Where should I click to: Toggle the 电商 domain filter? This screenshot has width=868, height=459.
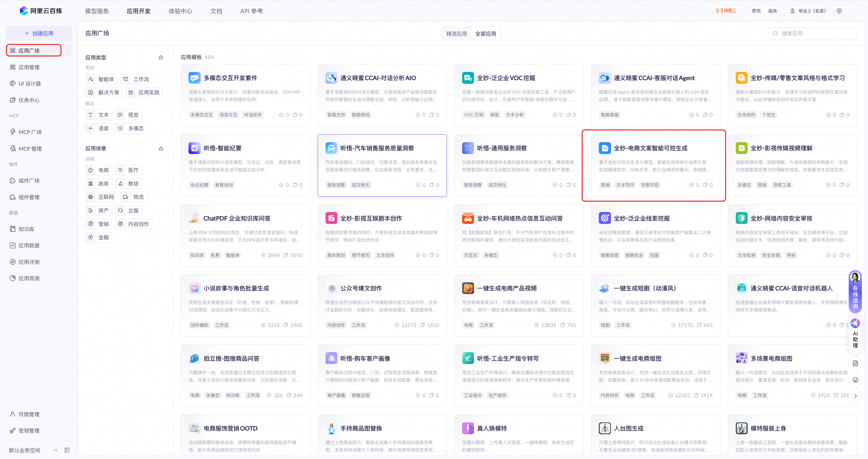tap(99, 170)
